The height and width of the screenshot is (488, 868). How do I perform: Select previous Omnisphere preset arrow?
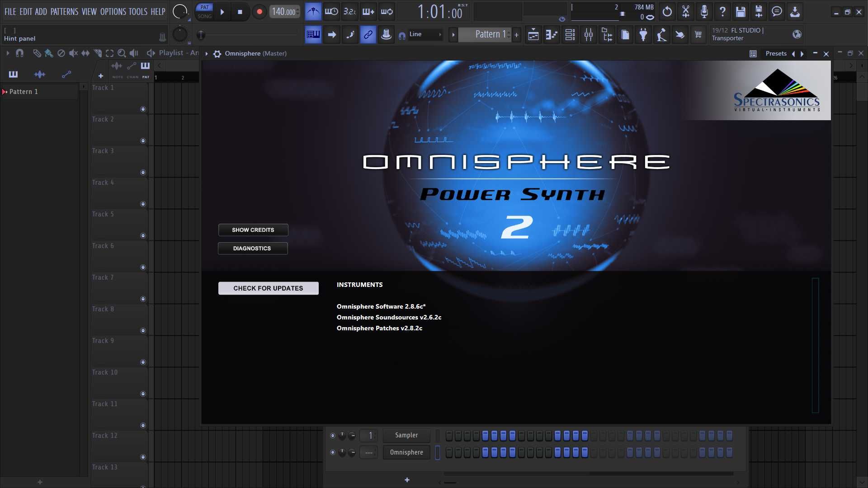pyautogui.click(x=793, y=54)
